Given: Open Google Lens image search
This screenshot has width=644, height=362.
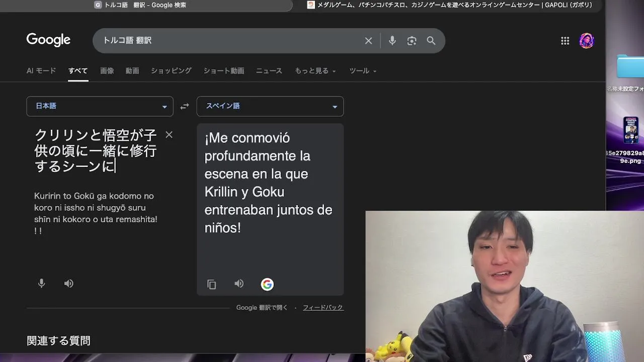Looking at the screenshot, I should tap(412, 41).
